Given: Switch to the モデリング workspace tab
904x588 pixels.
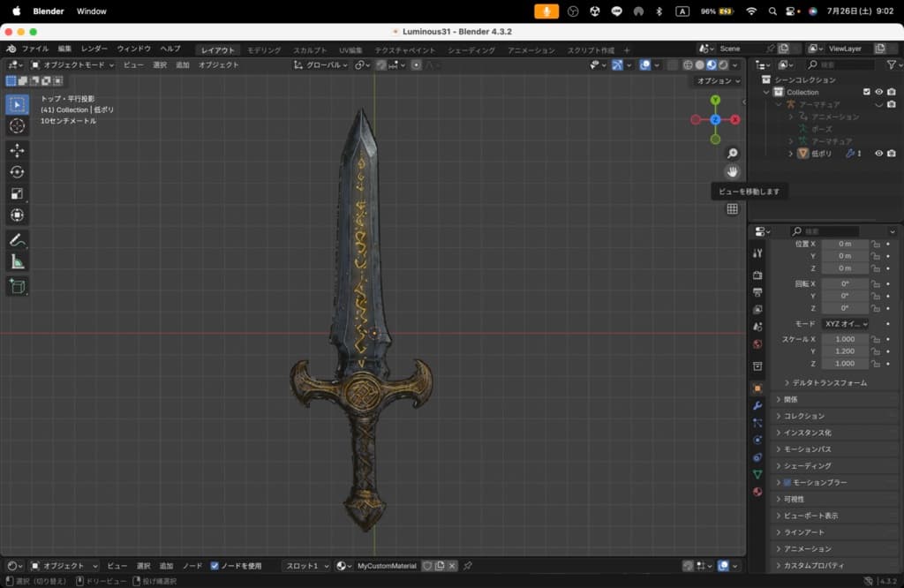Looking at the screenshot, I should tap(264, 50).
